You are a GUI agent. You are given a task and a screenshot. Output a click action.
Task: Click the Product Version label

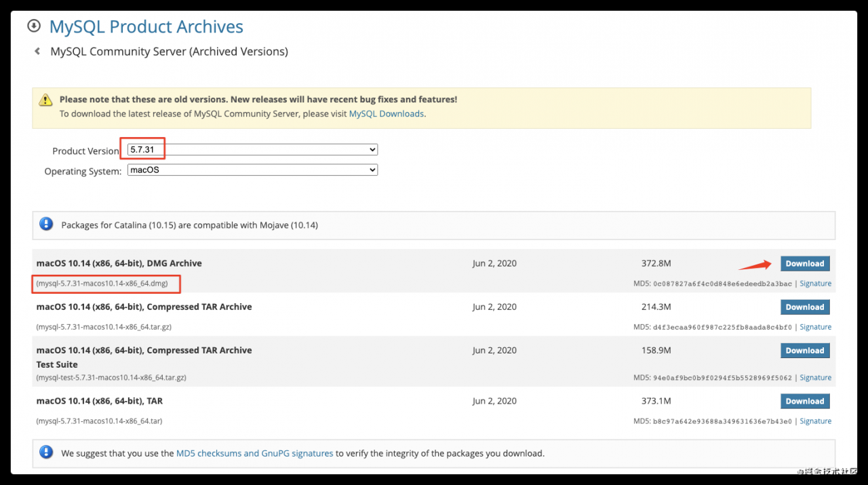coord(86,151)
